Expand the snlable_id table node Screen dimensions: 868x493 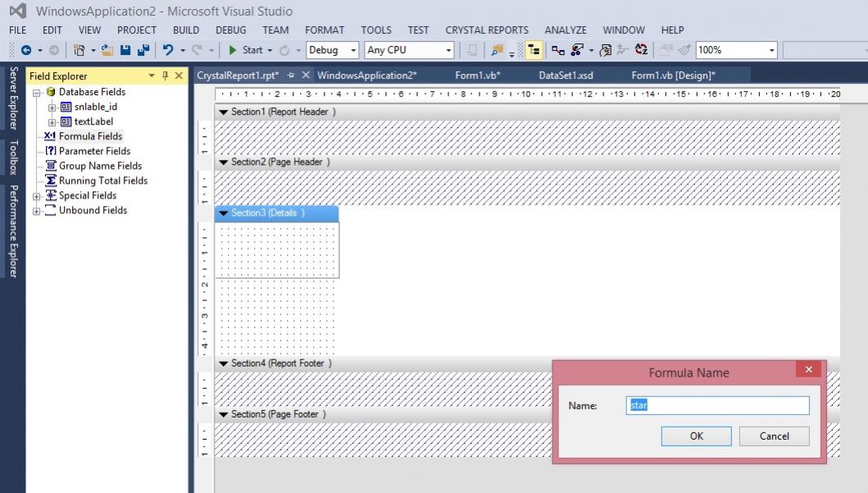(x=52, y=107)
